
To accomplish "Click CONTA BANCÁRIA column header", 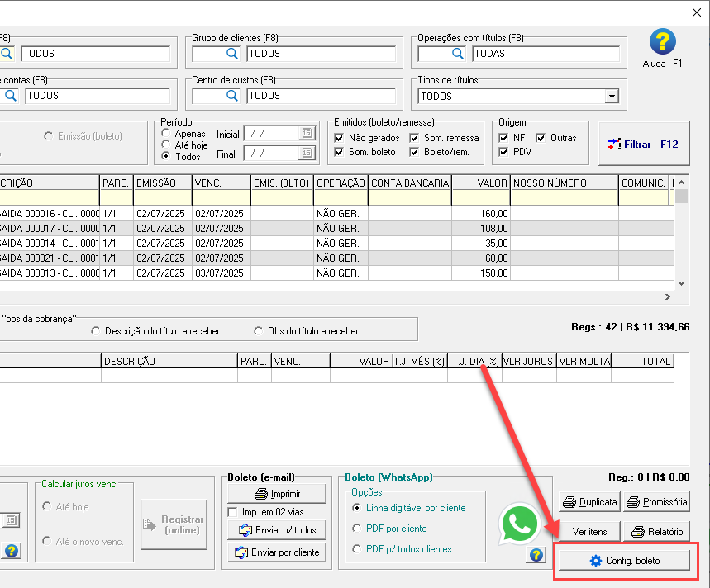I will click(410, 183).
